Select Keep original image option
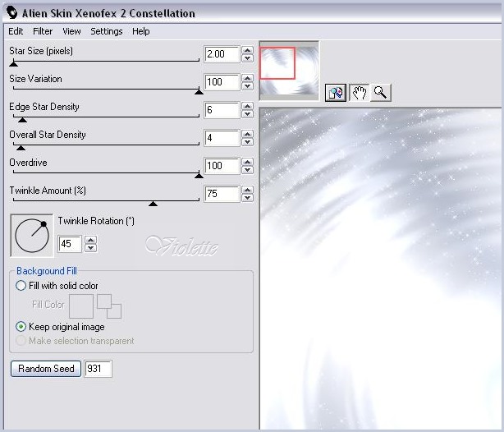 click(21, 327)
